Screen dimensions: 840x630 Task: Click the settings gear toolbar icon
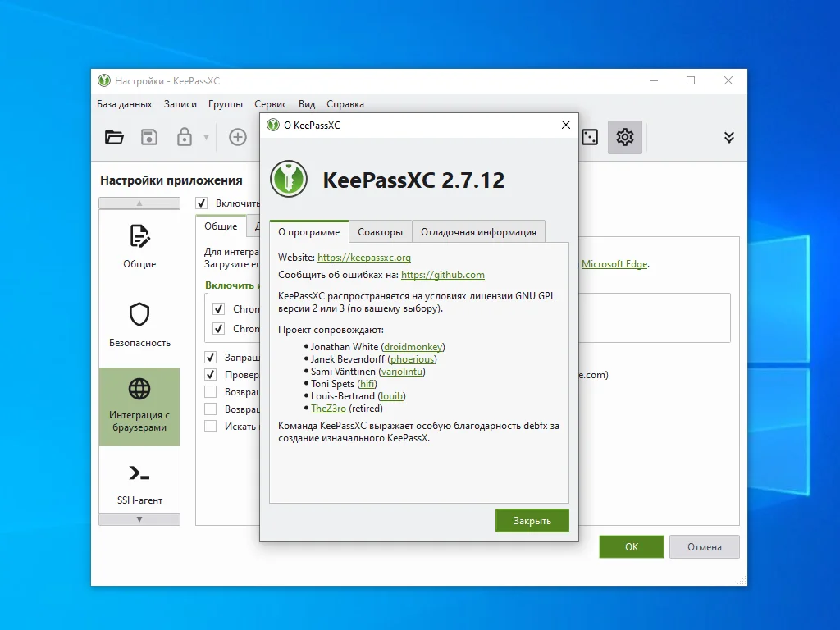pos(624,137)
